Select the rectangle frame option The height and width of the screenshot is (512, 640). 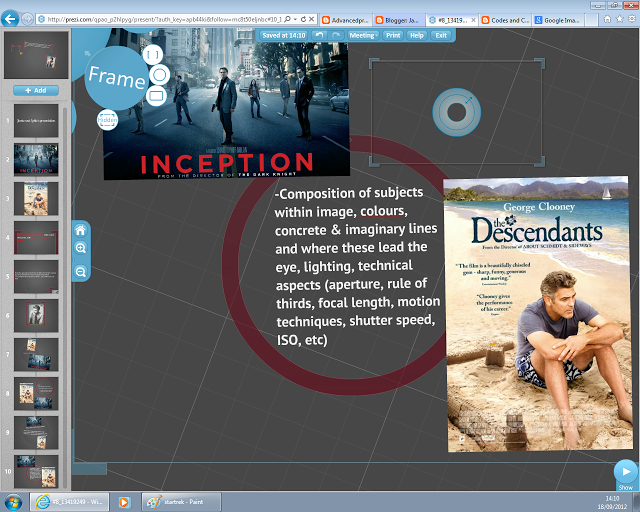(x=156, y=96)
